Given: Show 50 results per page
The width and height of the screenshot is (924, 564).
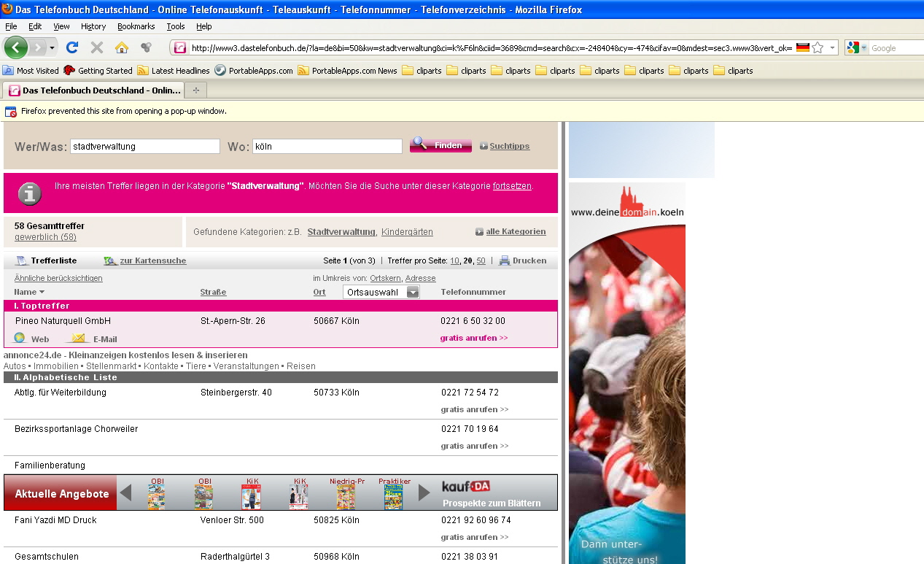Looking at the screenshot, I should (481, 260).
